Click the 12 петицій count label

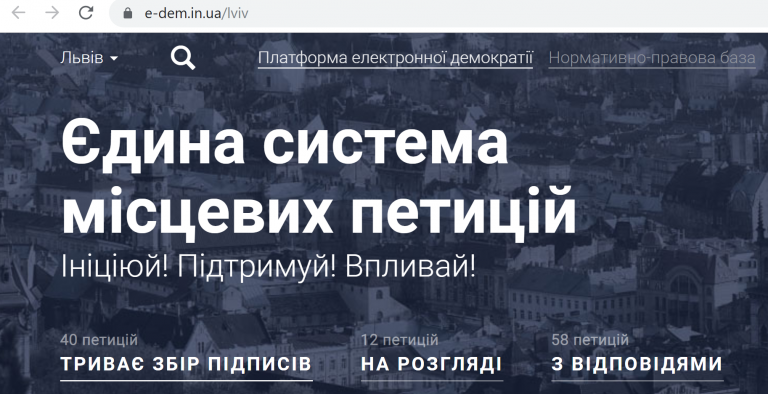point(400,340)
